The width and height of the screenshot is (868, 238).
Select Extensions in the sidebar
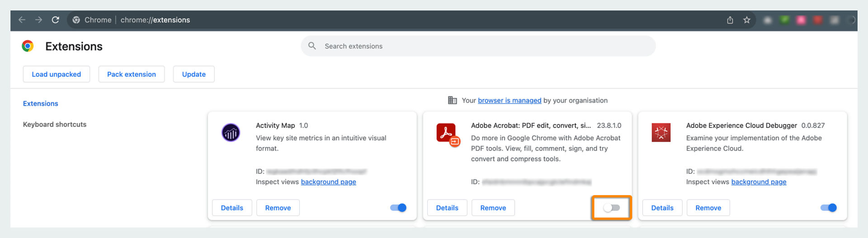(x=41, y=103)
